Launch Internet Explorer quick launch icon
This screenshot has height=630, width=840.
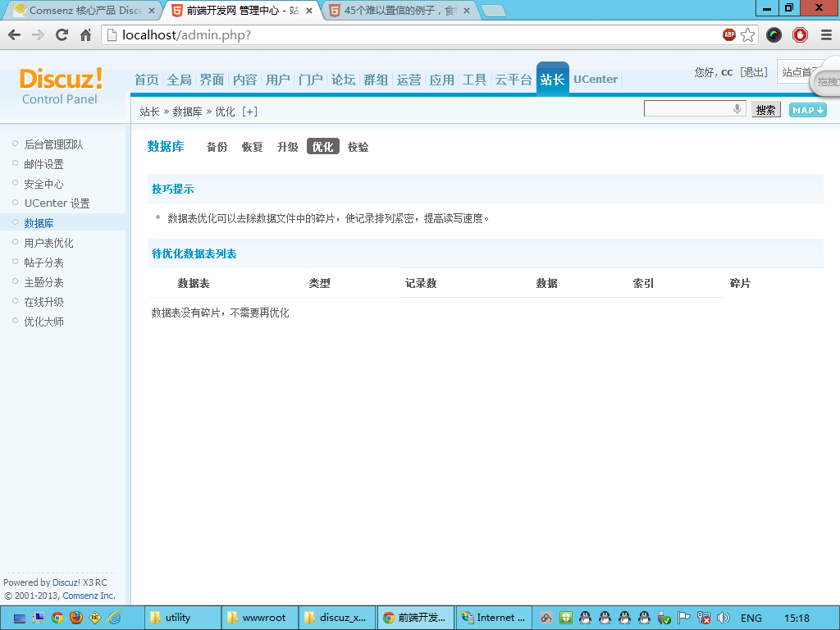point(114,618)
